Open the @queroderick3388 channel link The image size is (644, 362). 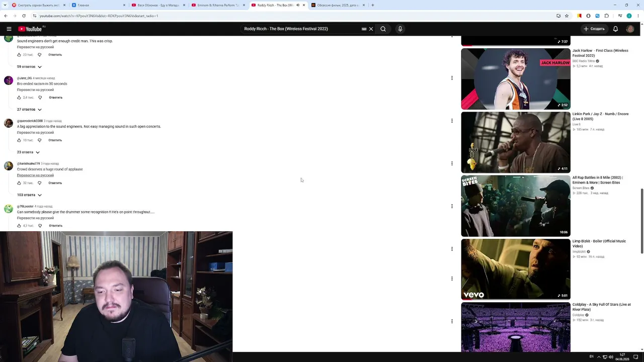pyautogui.click(x=30, y=121)
